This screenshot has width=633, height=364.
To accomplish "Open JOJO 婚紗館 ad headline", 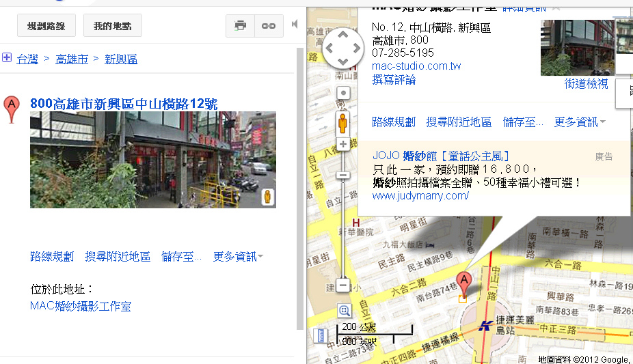I will click(441, 156).
